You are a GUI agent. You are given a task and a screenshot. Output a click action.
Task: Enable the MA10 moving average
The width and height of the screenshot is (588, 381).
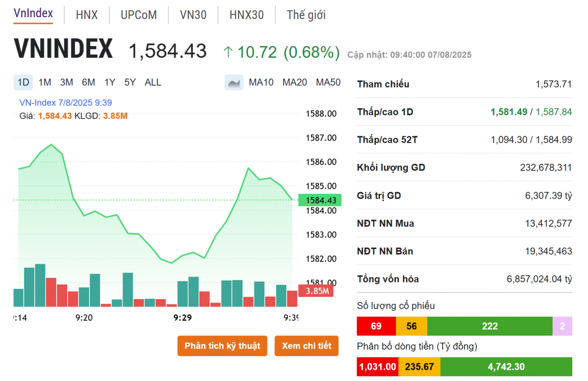[x=261, y=82]
